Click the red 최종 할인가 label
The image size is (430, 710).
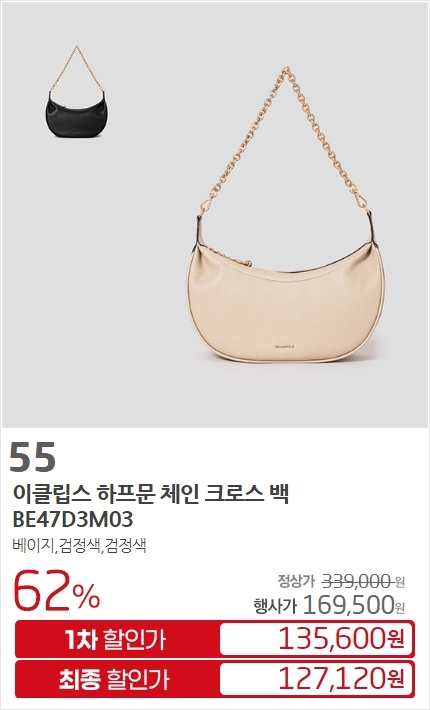pos(114,680)
